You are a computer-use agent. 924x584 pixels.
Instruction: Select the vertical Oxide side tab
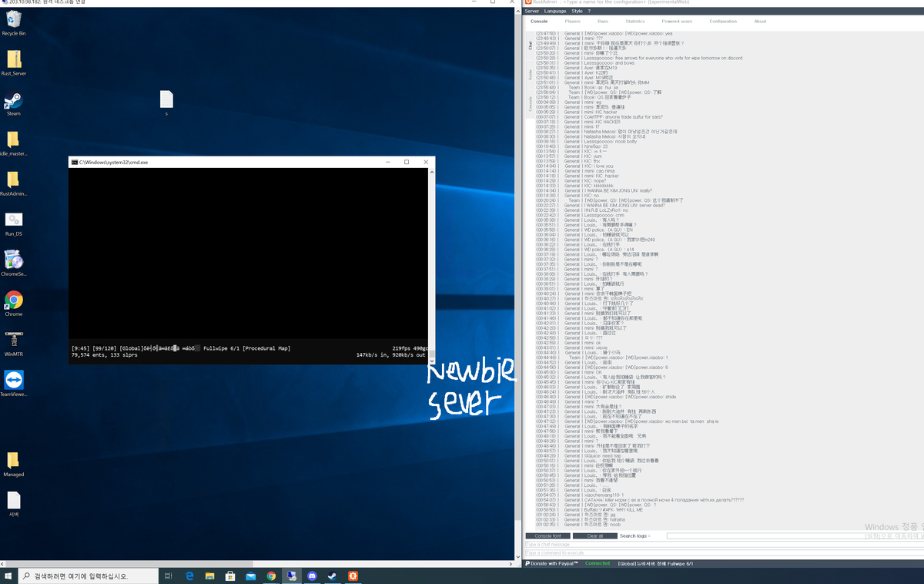[530, 76]
